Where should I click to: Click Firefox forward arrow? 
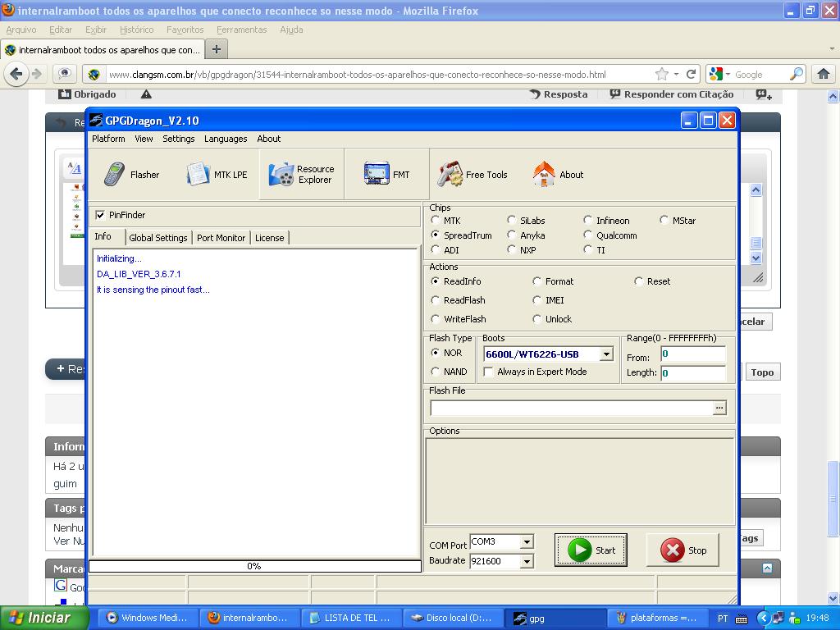click(x=36, y=74)
